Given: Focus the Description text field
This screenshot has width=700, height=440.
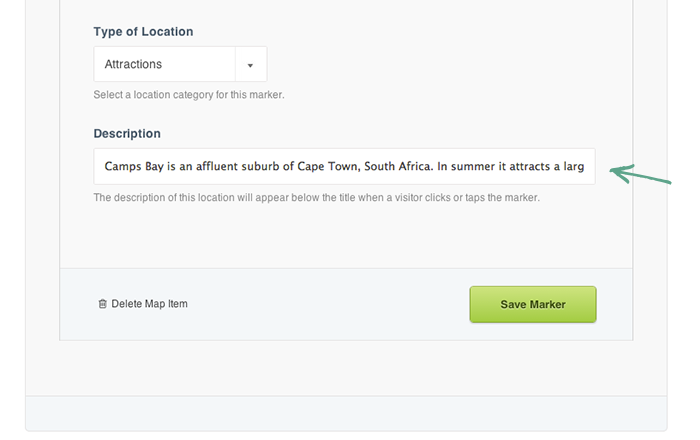Looking at the screenshot, I should (x=344, y=166).
